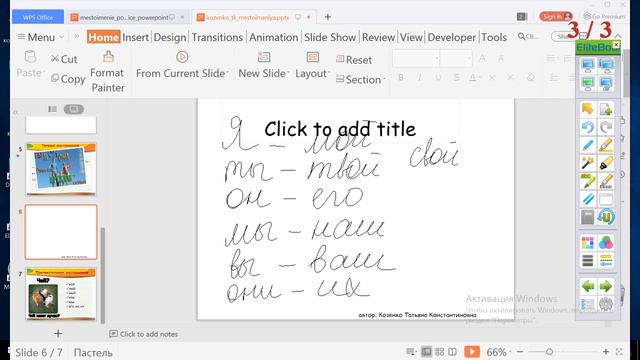640x360 pixels.
Task: Select slide 7 thumbnail
Action: pos(61,293)
